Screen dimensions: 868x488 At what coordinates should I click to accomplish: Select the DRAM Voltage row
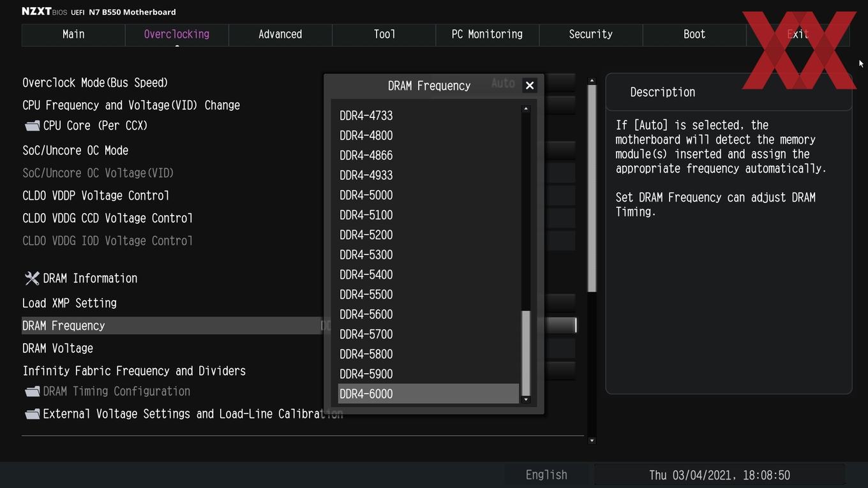point(57,348)
